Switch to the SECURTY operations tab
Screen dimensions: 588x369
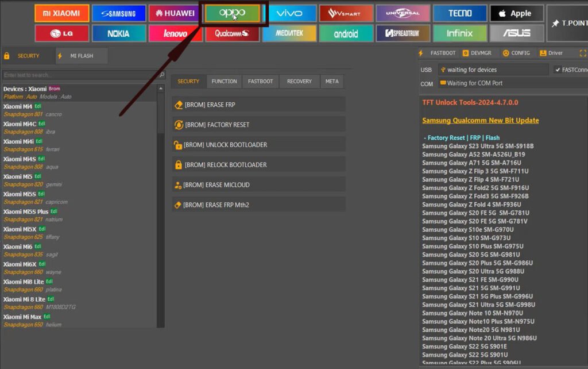pyautogui.click(x=188, y=81)
